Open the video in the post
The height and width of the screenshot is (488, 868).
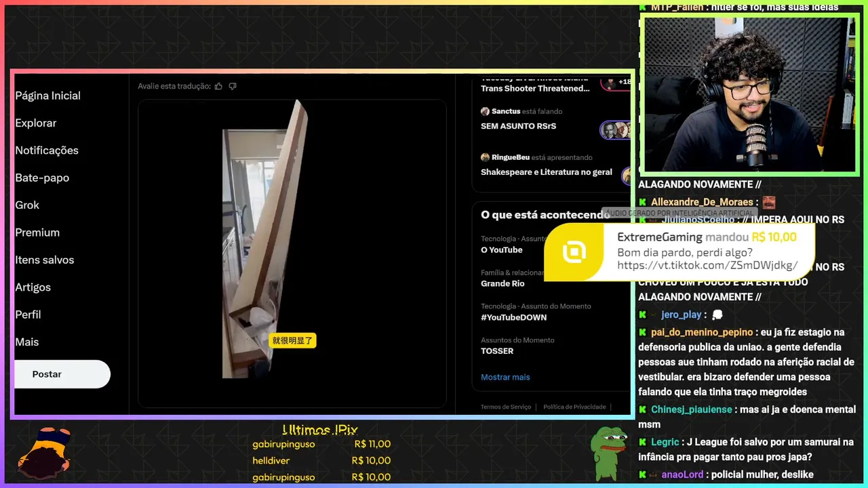[x=292, y=253]
